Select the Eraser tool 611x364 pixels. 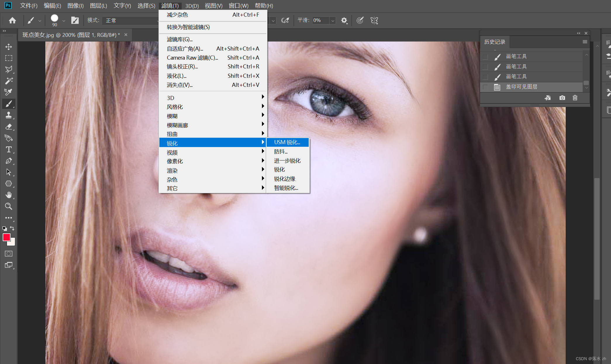pos(8,127)
